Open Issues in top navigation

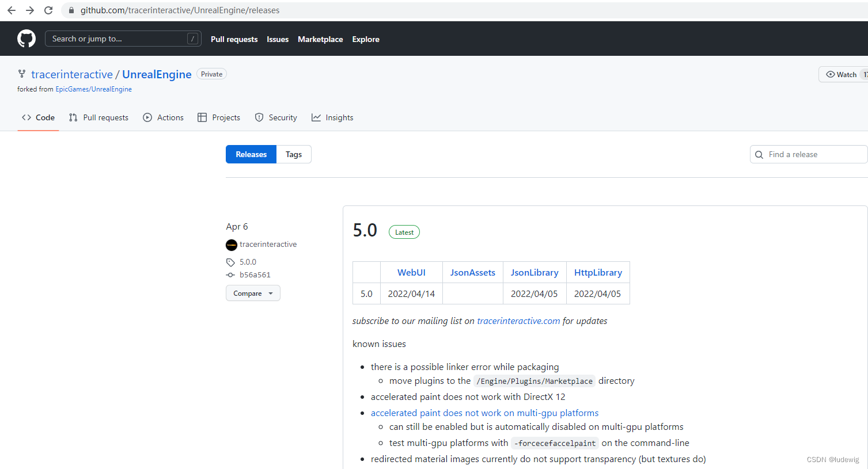[x=278, y=39]
